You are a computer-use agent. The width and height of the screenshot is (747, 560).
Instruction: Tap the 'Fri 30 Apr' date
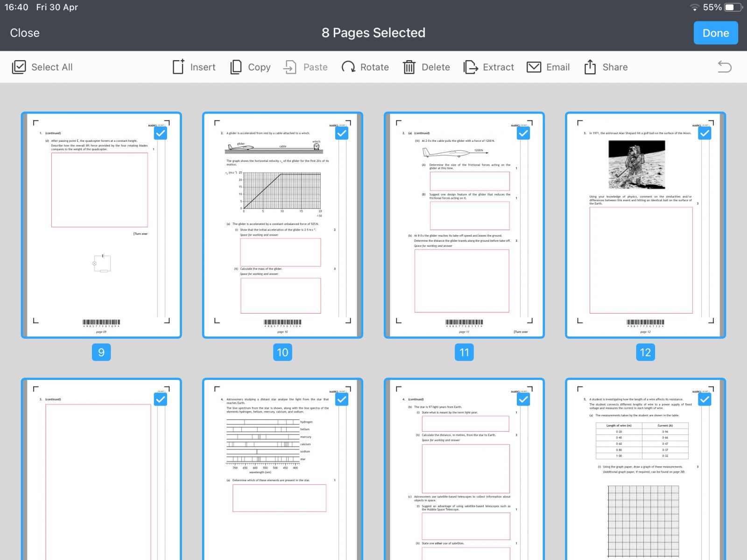pyautogui.click(x=57, y=7)
